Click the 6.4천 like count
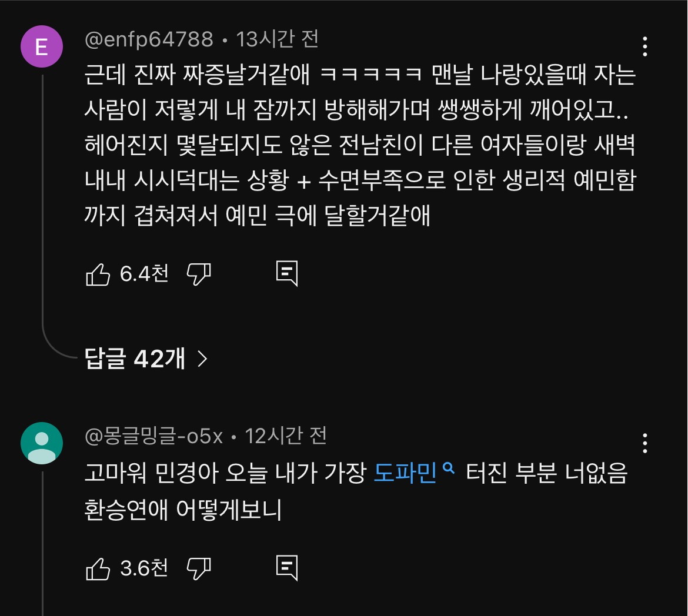Screen dimensions: 688x616 144,273
